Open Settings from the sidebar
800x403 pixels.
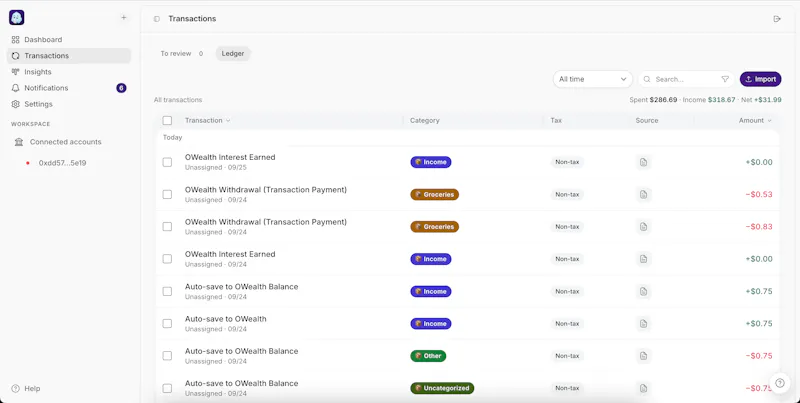[x=68, y=104]
